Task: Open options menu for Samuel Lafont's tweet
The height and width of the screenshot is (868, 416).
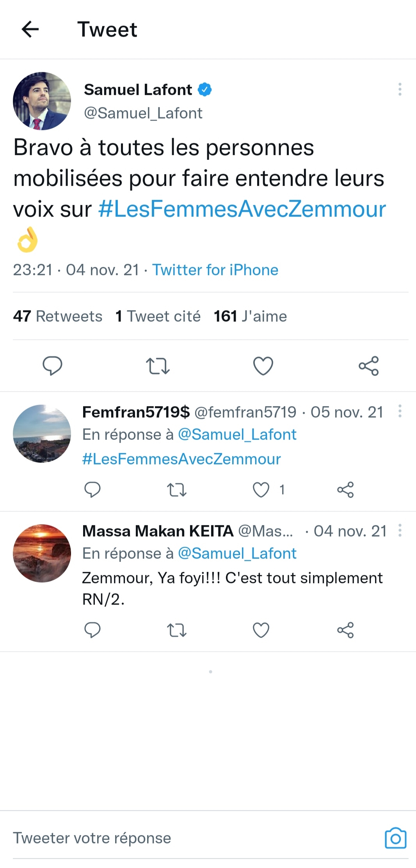Action: point(400,89)
